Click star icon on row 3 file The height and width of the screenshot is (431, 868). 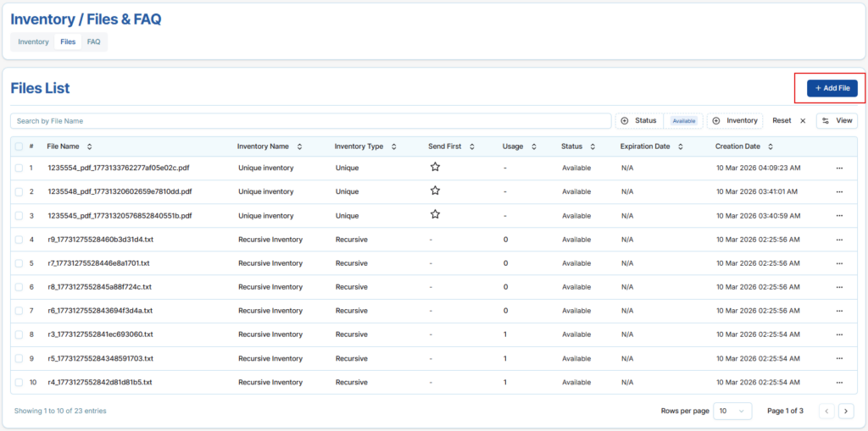click(435, 215)
